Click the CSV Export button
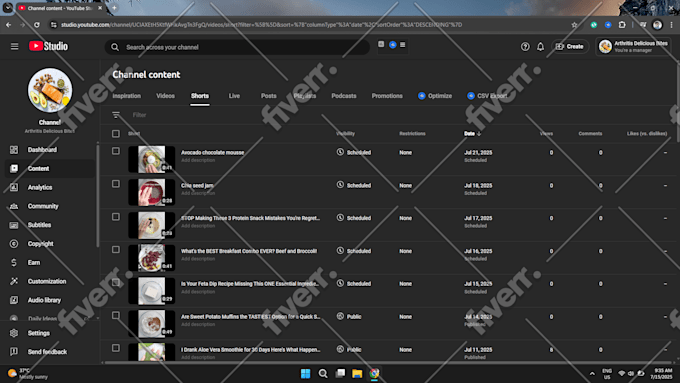This screenshot has height=383, width=680. (x=488, y=96)
